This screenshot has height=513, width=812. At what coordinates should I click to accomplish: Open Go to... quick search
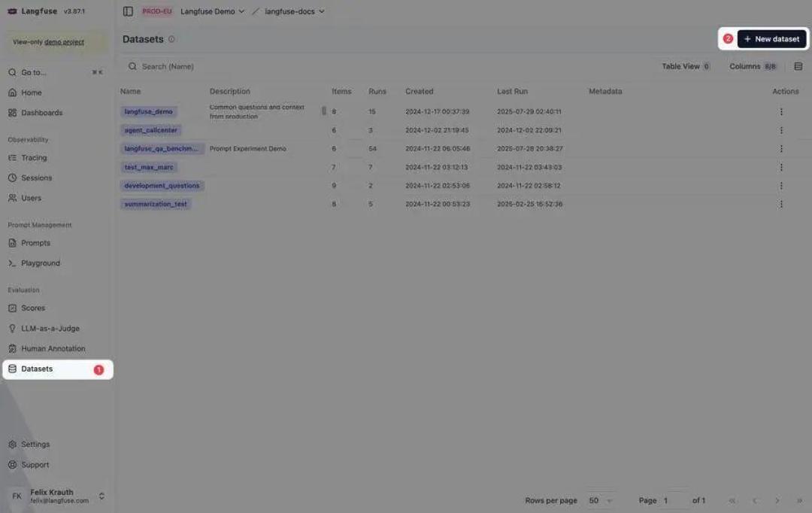[x=56, y=72]
